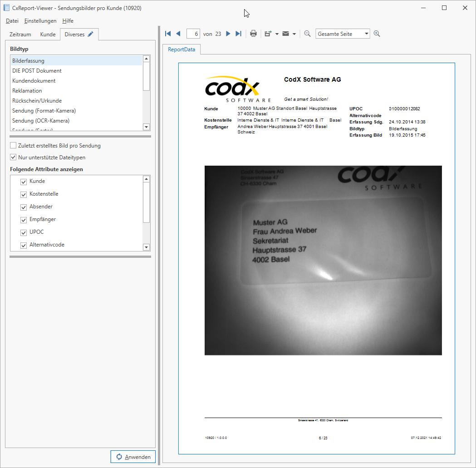The image size is (476, 468).
Task: Go to the next report page
Action: pos(228,34)
